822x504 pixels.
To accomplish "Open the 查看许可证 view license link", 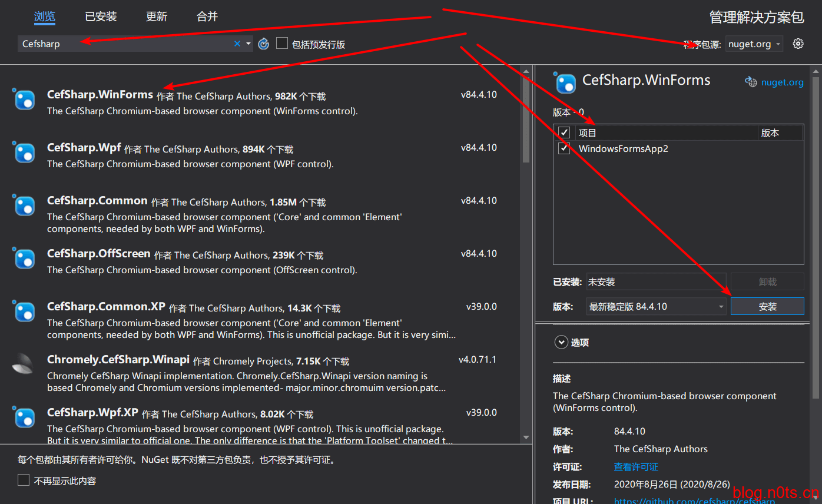I will (636, 466).
